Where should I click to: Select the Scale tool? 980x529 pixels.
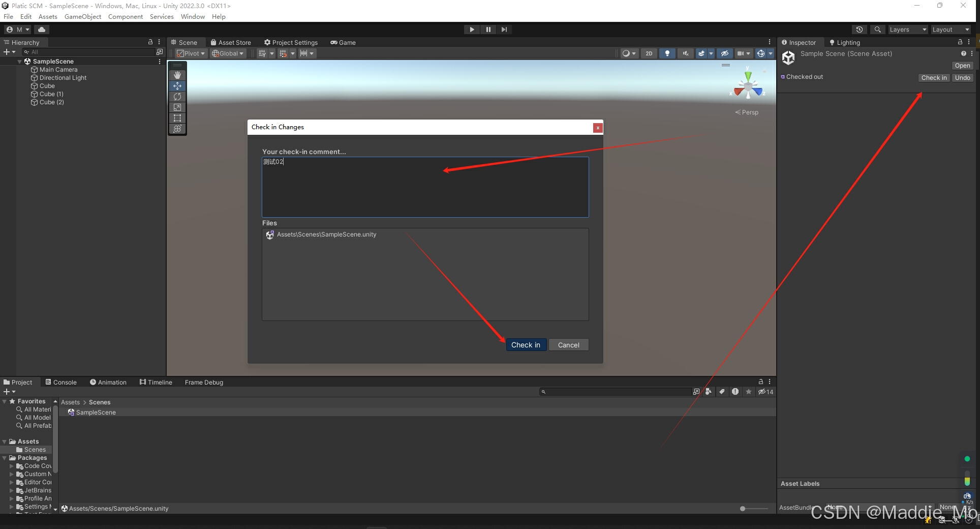(177, 107)
